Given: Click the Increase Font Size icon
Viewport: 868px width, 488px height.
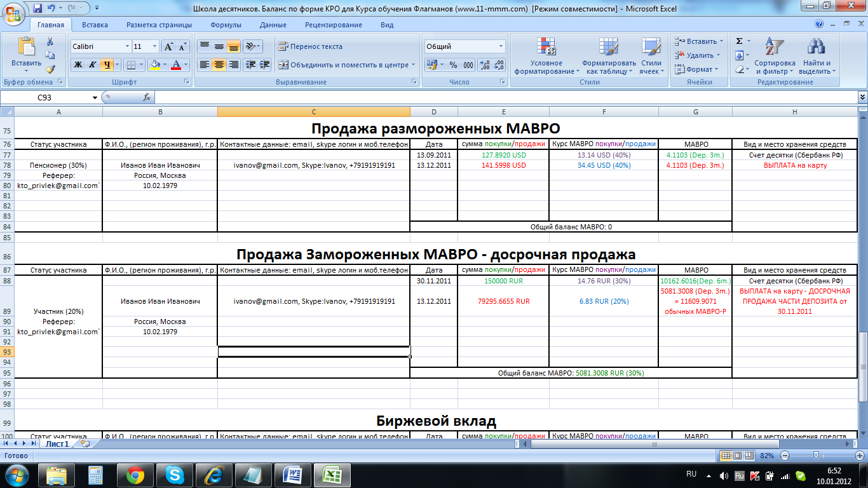Looking at the screenshot, I should click(x=168, y=47).
